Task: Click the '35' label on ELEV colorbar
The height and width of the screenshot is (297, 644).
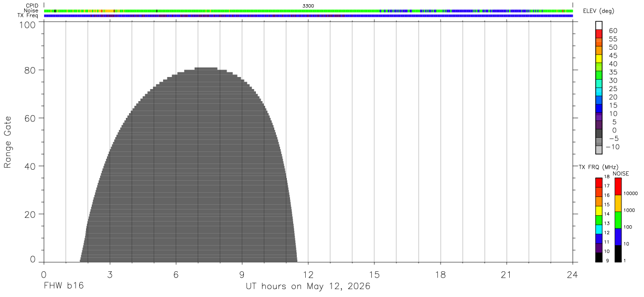Action: tap(613, 72)
